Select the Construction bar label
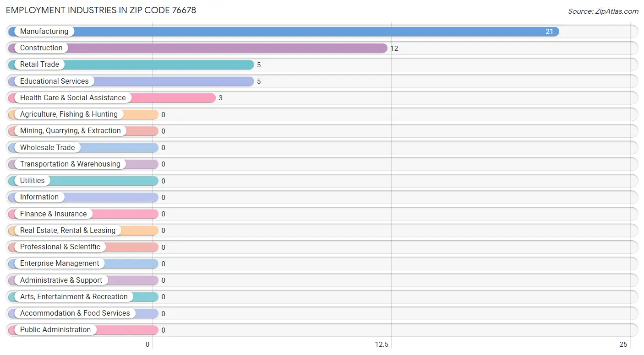The image size is (644, 355). point(41,48)
